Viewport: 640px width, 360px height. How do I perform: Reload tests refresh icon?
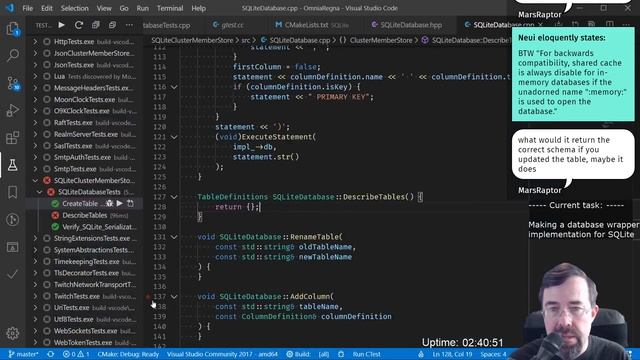[79, 25]
